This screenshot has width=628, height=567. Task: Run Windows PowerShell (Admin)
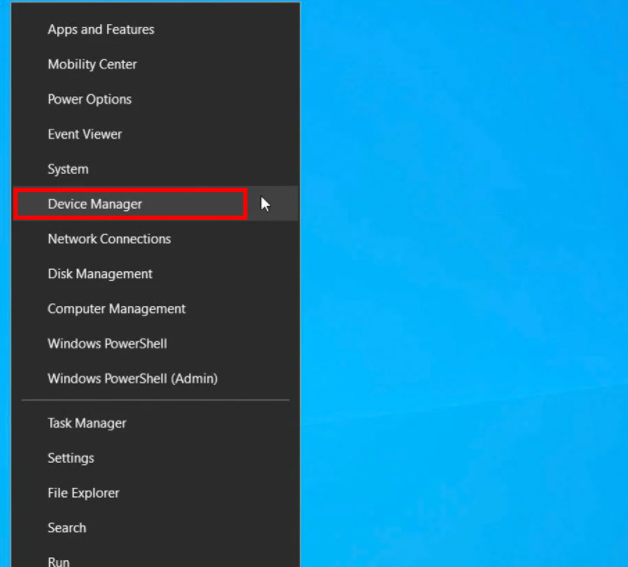tap(132, 379)
